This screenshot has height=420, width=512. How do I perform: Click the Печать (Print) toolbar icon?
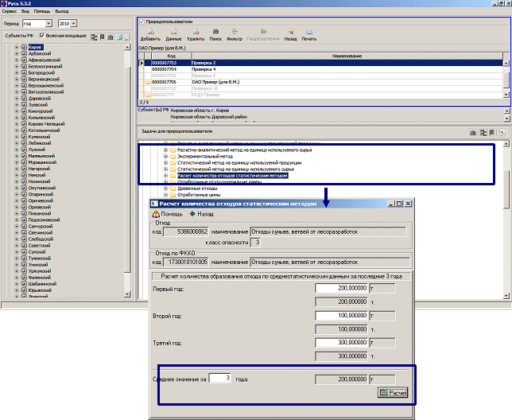(x=308, y=33)
